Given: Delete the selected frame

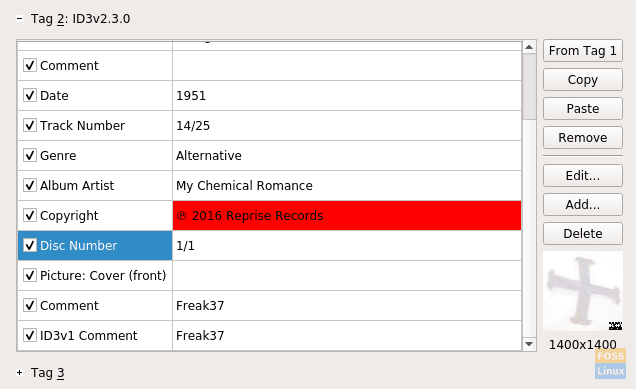Looking at the screenshot, I should [582, 234].
